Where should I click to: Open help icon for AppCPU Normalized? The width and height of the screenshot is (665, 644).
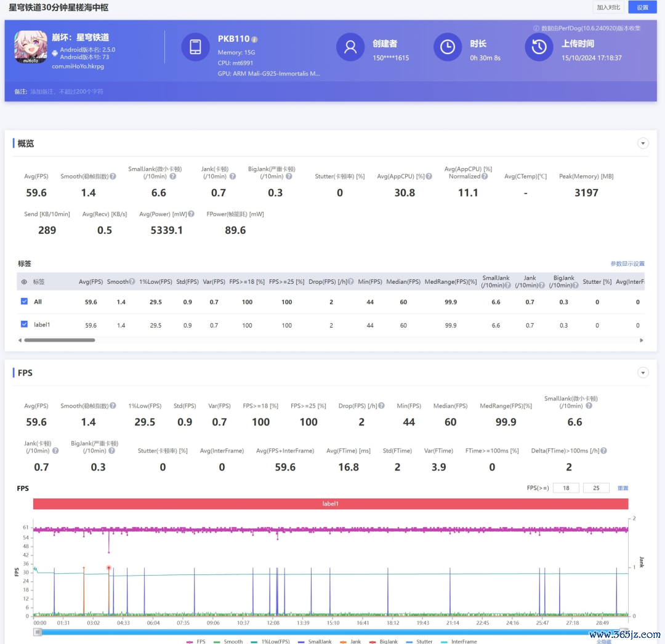(x=485, y=176)
